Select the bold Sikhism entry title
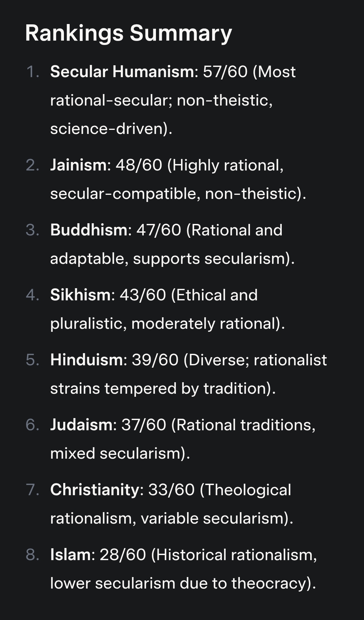 pyautogui.click(x=80, y=295)
